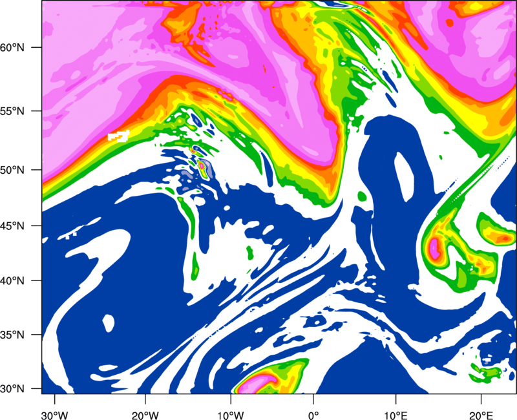The height and width of the screenshot is (420, 517).
Task: Click the 30°N latitude label
Action: [x=12, y=389]
